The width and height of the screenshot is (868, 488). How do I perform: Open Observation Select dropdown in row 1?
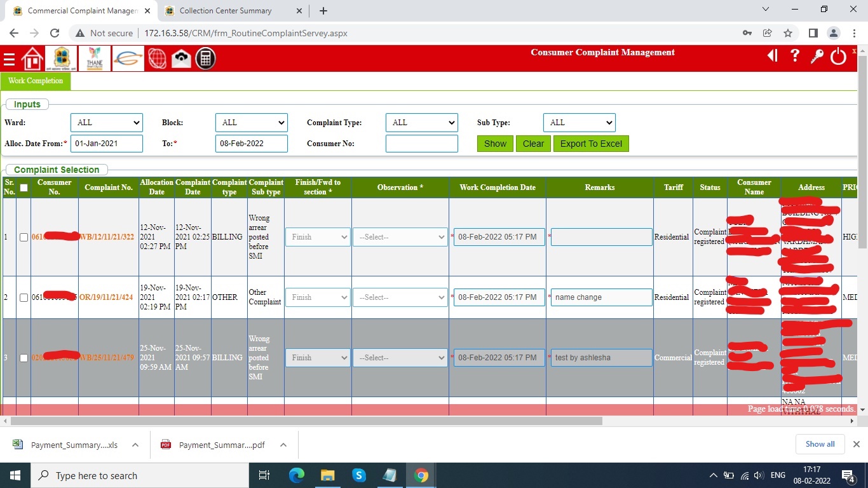400,237
